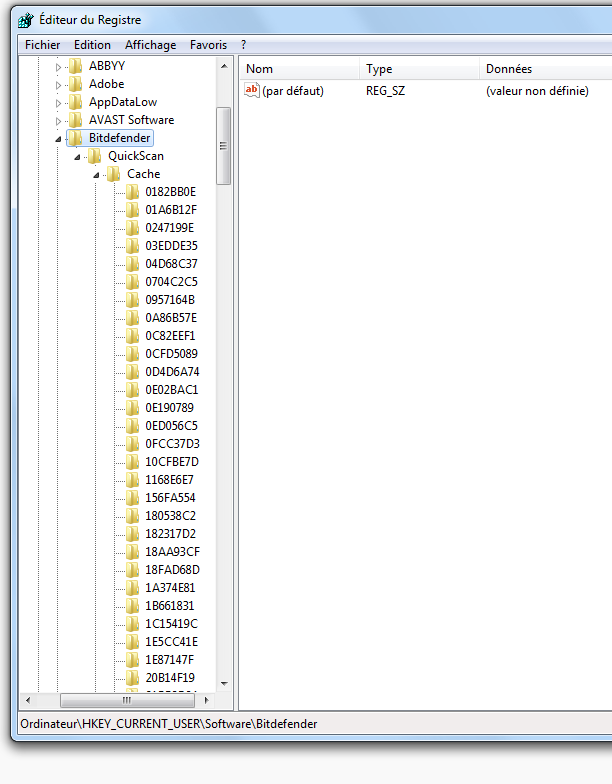Select the 1B661831 key
The height and width of the screenshot is (784, 612).
coord(170,606)
